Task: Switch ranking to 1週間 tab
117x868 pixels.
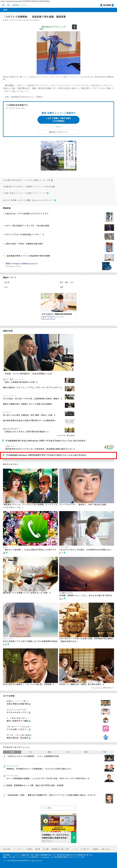Action: [49, 752]
